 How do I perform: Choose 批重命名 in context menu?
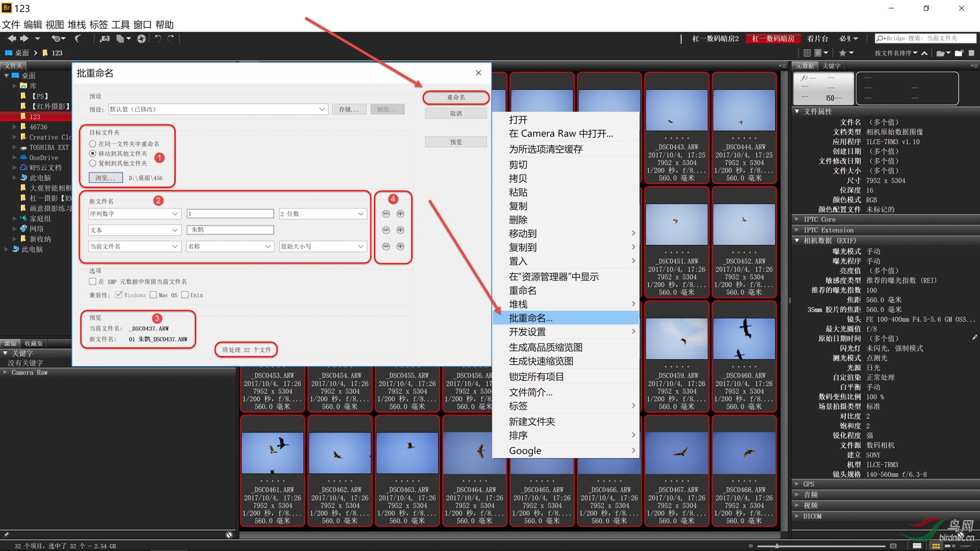coord(531,318)
